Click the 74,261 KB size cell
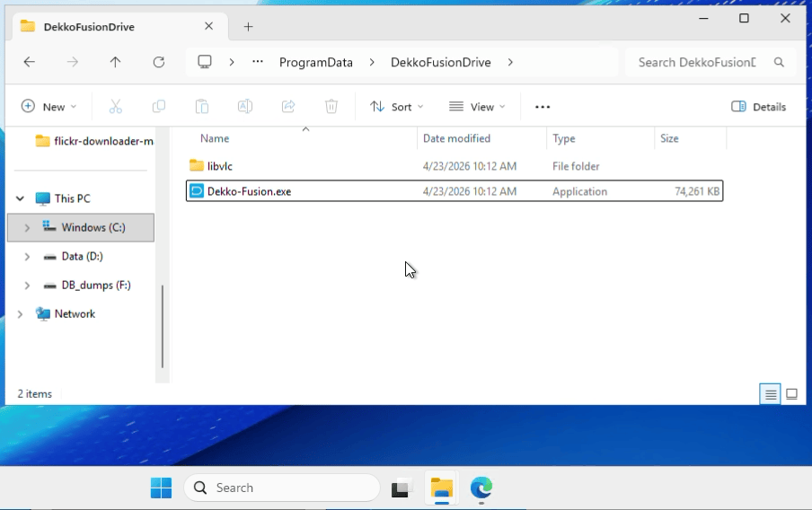Screen dimensions: 812x510 [697, 191]
